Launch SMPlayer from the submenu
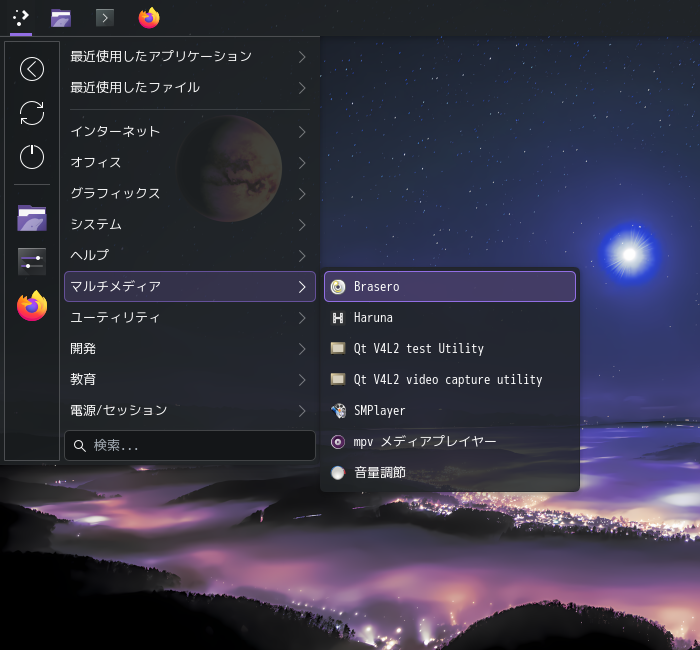Viewport: 700px width, 650px height. tap(450, 411)
